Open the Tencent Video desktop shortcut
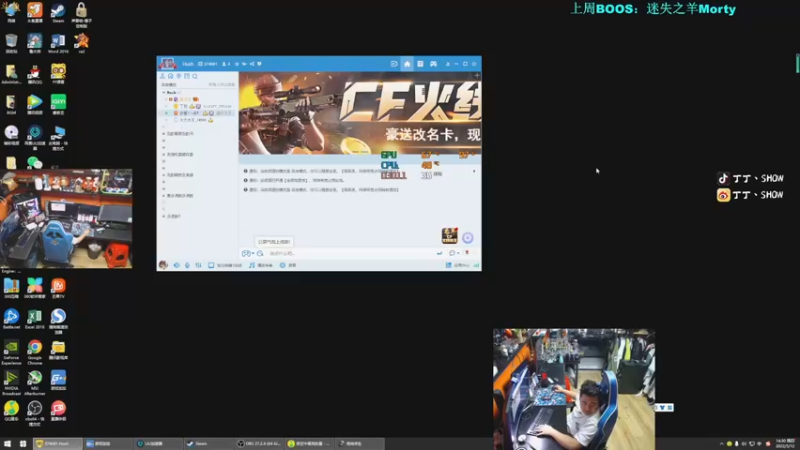 tap(35, 105)
